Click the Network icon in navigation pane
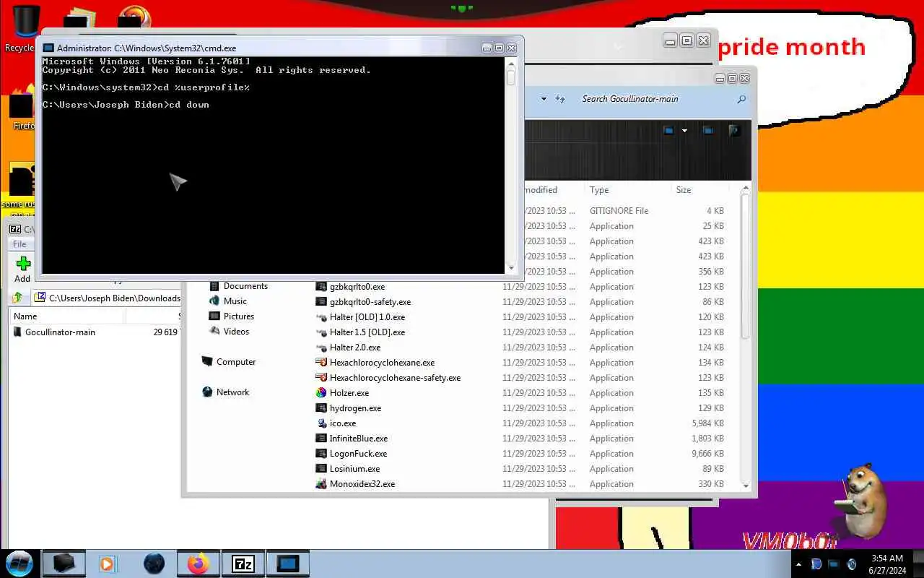This screenshot has height=578, width=924. (x=208, y=392)
